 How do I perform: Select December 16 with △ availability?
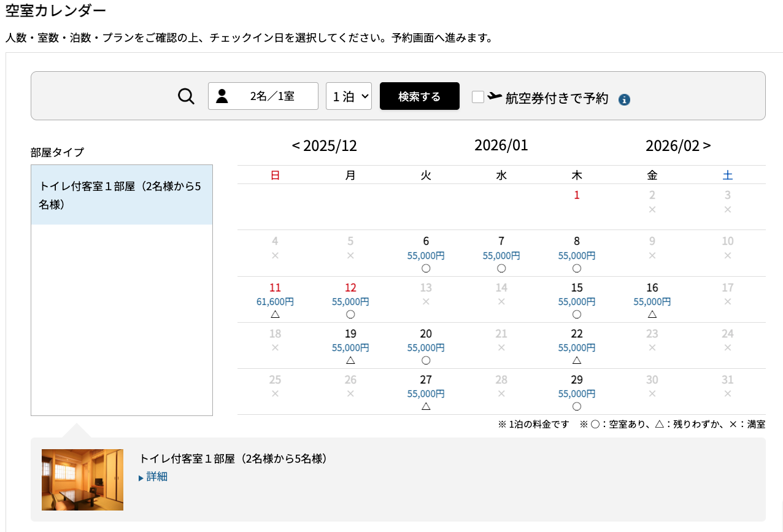tap(652, 301)
